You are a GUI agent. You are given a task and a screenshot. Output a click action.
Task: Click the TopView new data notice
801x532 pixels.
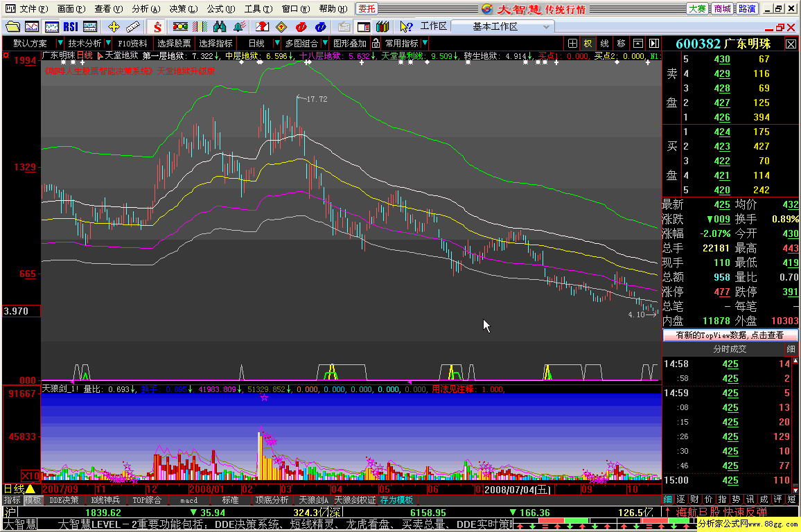click(x=730, y=335)
